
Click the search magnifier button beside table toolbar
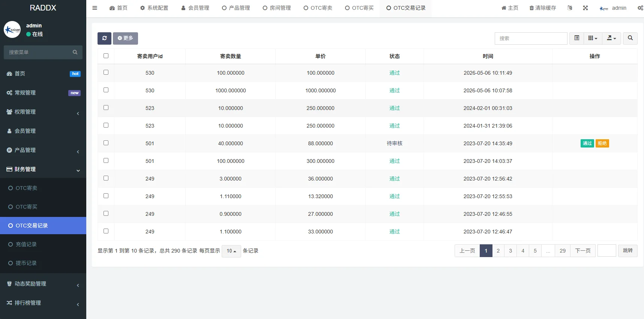pos(630,38)
